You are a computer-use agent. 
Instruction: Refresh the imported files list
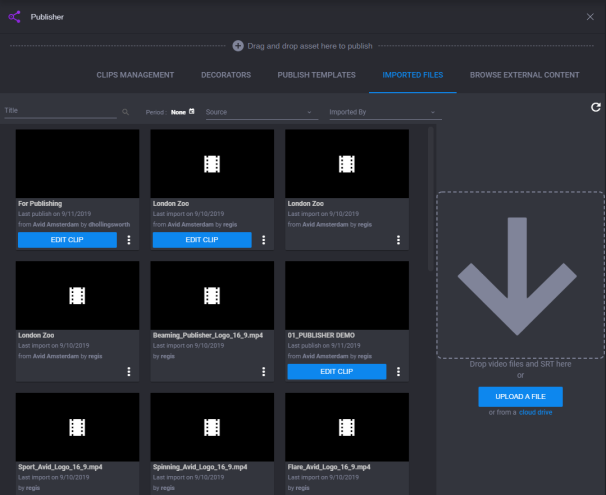pyautogui.click(x=596, y=107)
